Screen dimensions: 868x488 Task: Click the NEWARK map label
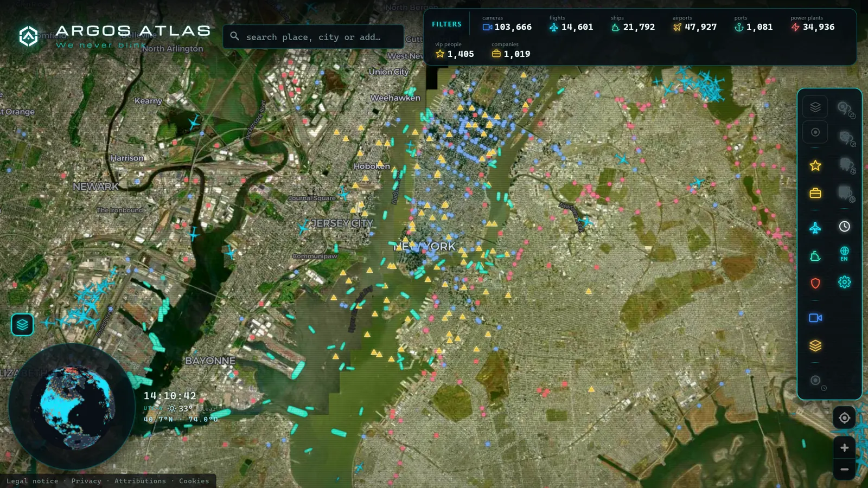coord(95,187)
